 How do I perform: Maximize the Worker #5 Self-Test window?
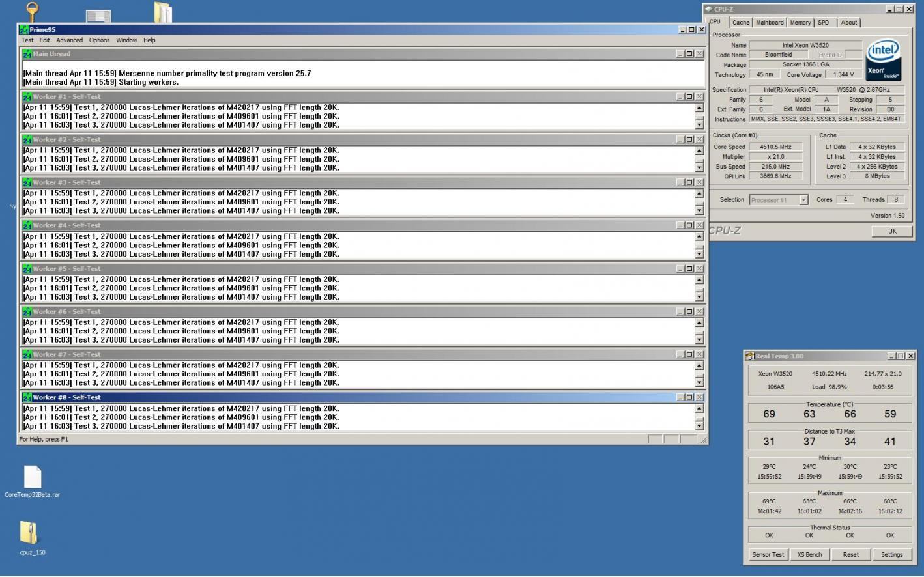pyautogui.click(x=689, y=268)
